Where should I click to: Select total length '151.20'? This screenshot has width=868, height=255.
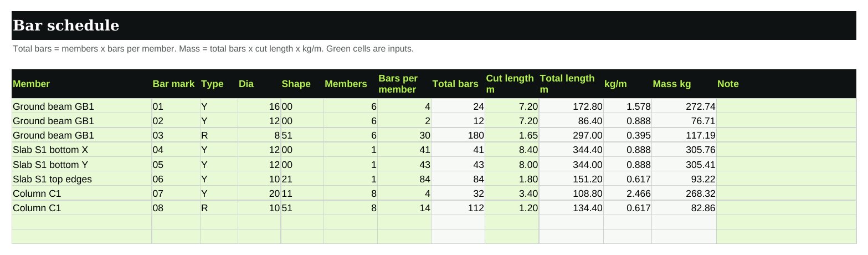coord(571,178)
